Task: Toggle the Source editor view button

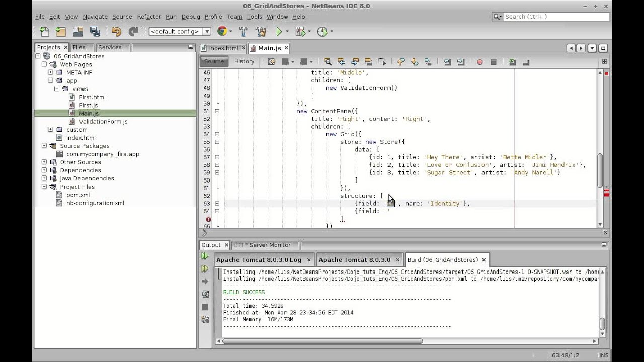Action: click(214, 61)
